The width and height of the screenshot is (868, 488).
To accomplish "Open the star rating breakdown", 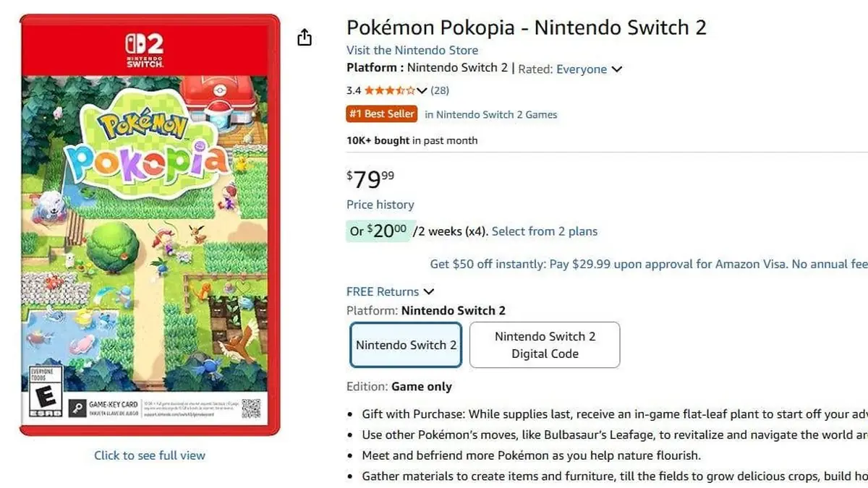I will tap(422, 90).
